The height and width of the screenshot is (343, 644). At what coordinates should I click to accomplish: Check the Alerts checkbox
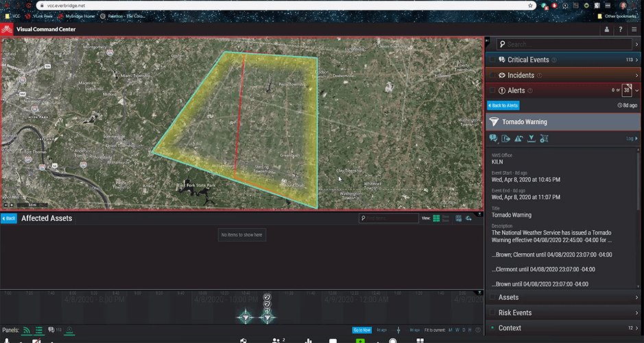coord(492,91)
